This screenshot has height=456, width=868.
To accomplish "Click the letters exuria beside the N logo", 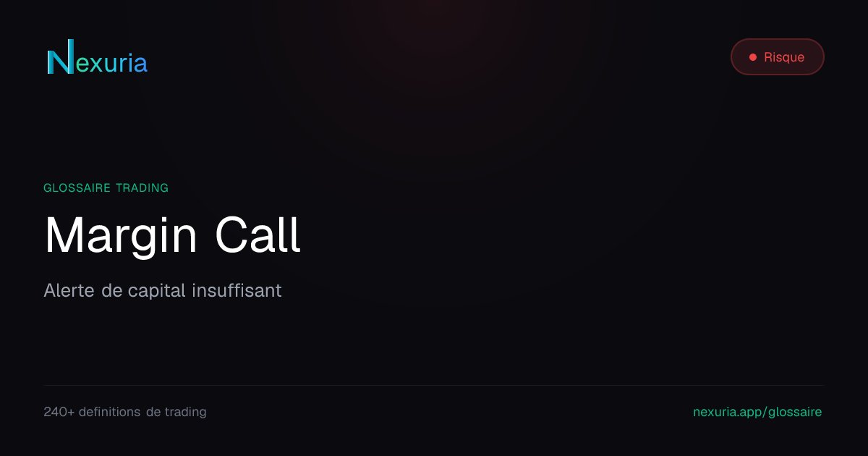I will (111, 63).
